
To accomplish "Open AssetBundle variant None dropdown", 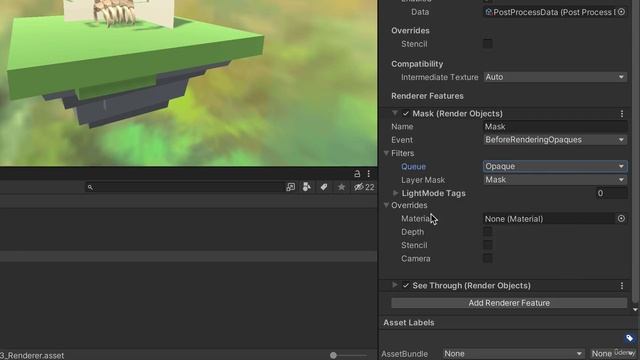I will pyautogui.click(x=613, y=353).
